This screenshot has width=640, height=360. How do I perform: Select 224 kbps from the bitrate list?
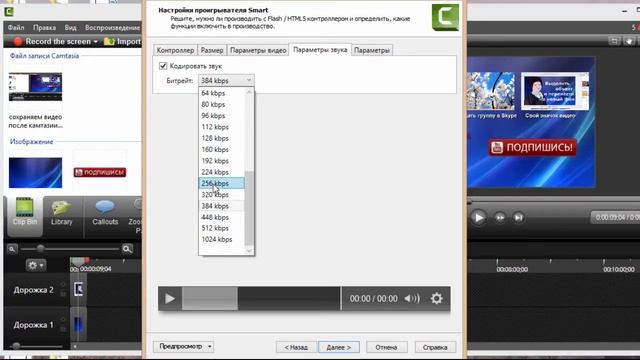click(x=221, y=172)
